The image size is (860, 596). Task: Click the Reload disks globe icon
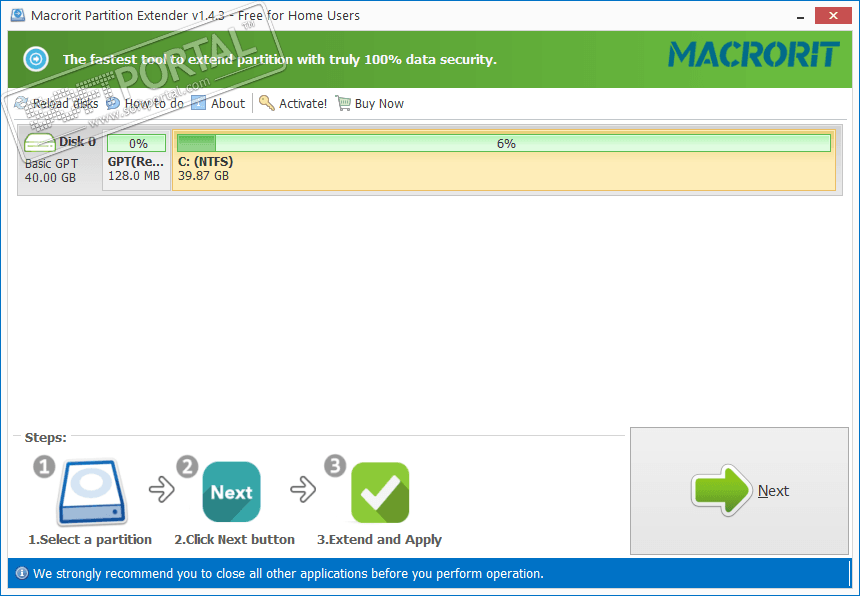click(x=21, y=103)
